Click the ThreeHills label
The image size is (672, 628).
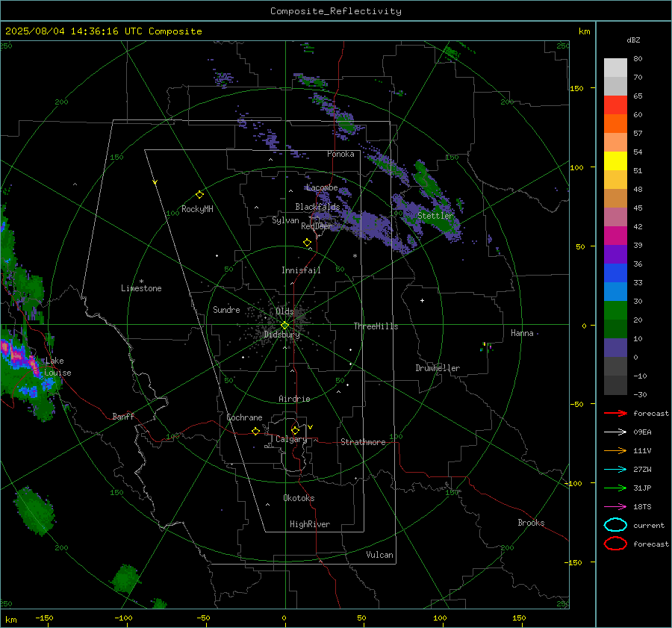(376, 326)
